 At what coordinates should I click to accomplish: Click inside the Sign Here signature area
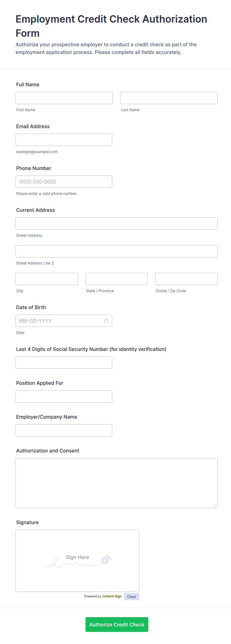pyautogui.click(x=77, y=561)
